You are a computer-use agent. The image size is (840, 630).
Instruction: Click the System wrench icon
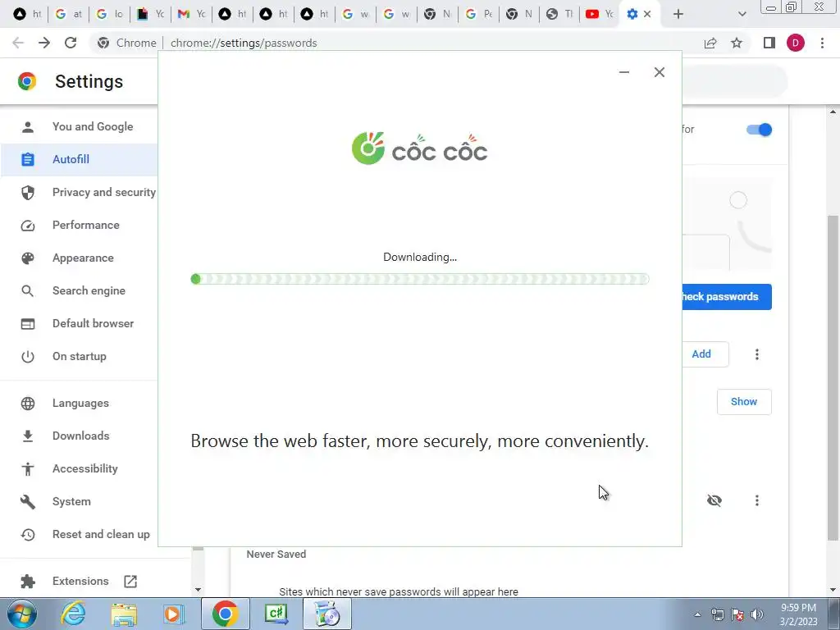coord(27,501)
